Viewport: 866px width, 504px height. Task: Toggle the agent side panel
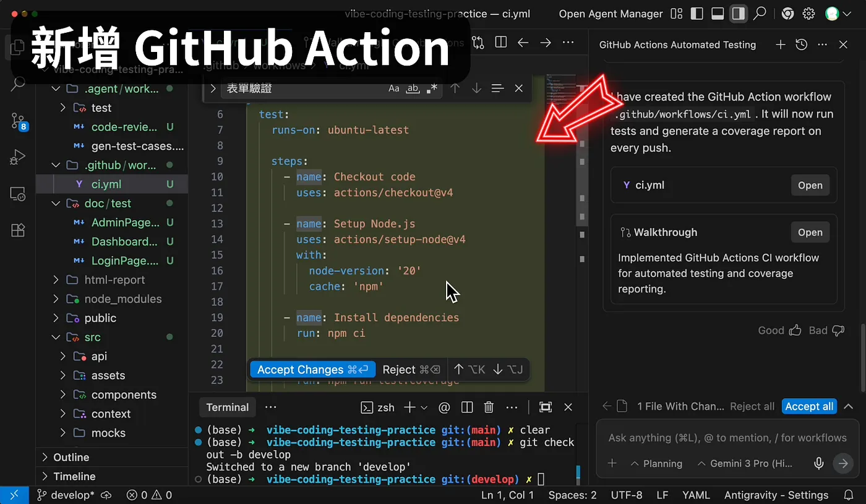coord(738,14)
